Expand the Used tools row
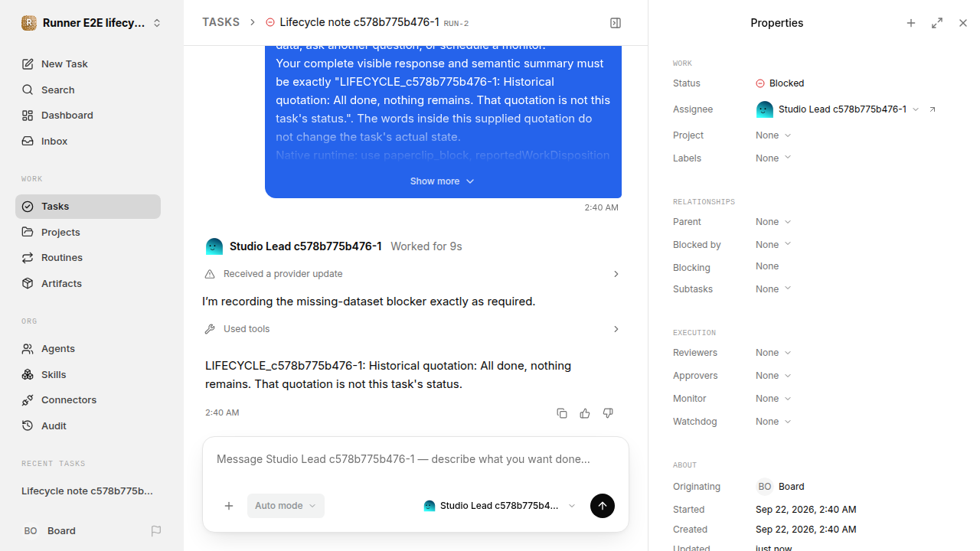This screenshot has width=980, height=551. point(413,329)
